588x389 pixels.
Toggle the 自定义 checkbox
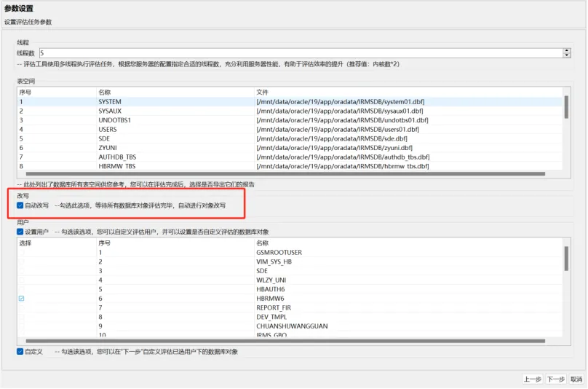point(20,351)
